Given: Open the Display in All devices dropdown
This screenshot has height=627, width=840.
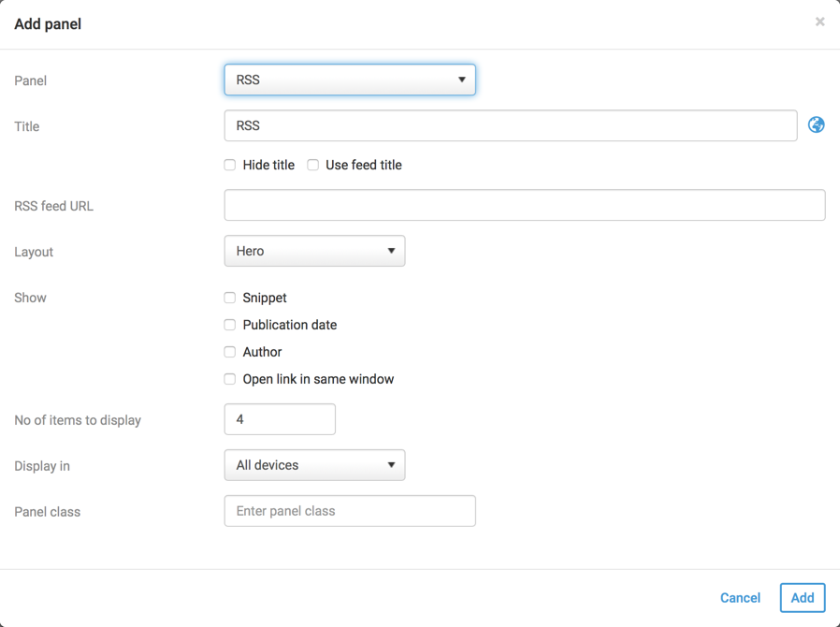Looking at the screenshot, I should coord(314,465).
